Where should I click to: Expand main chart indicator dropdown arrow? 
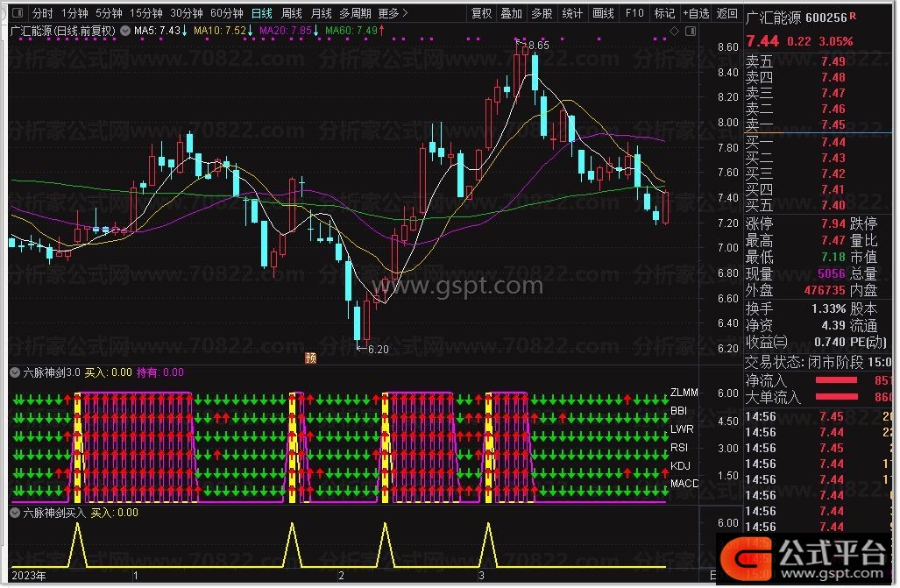point(125,31)
